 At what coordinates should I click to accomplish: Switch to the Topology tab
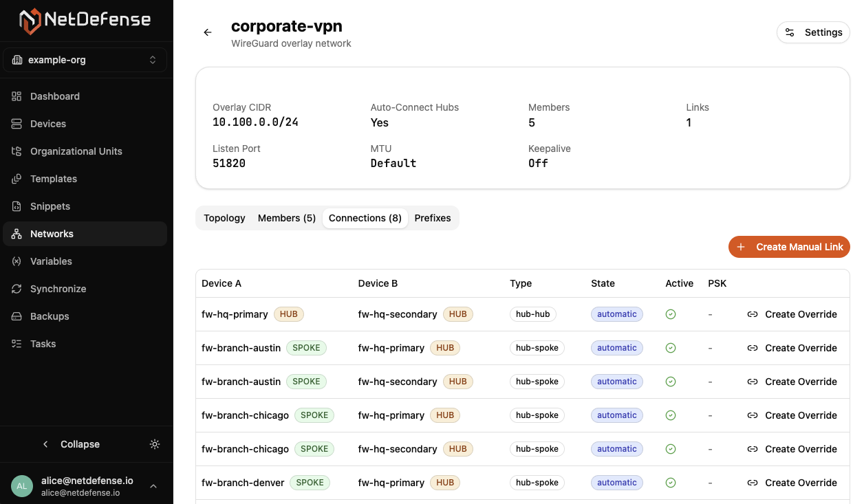click(x=224, y=218)
